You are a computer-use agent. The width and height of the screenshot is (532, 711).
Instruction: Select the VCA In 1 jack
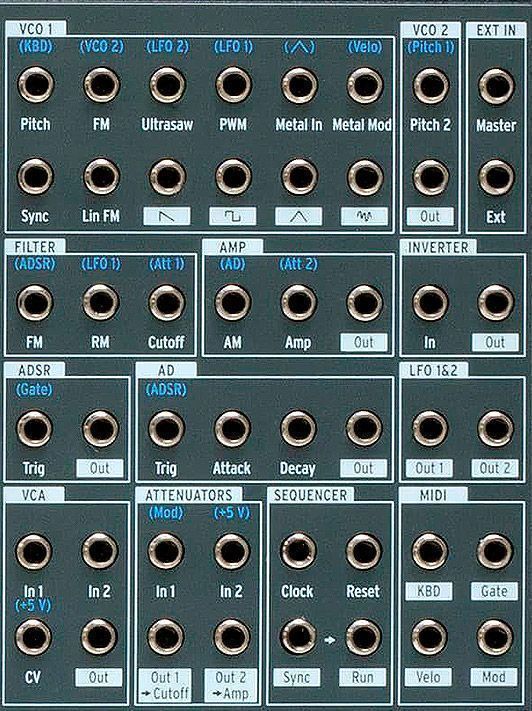tap(34, 551)
